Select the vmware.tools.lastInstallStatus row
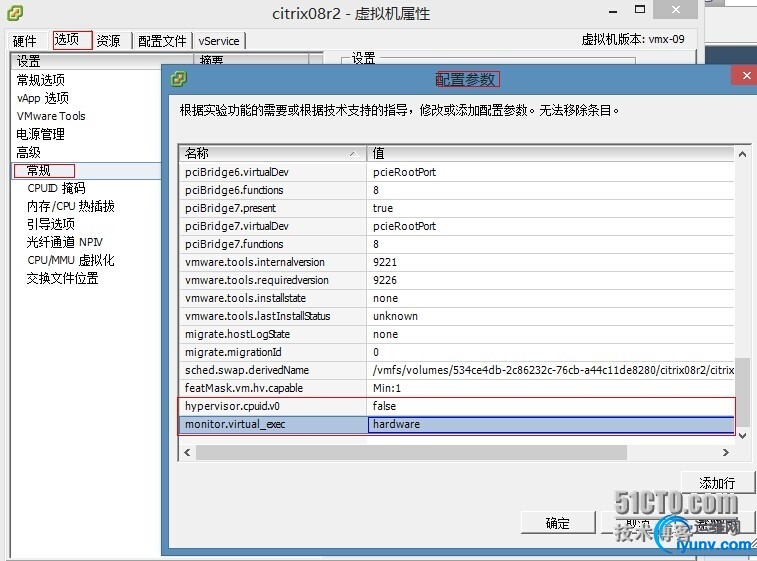 [457, 316]
